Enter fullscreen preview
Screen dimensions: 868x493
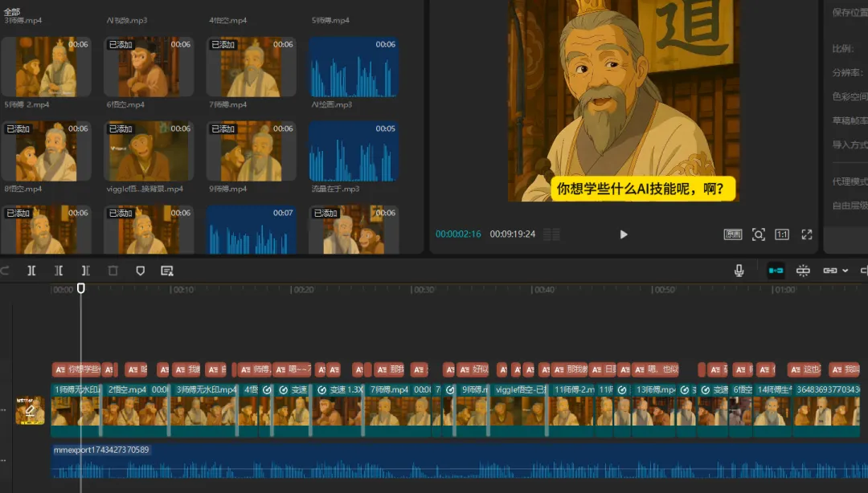(x=807, y=234)
